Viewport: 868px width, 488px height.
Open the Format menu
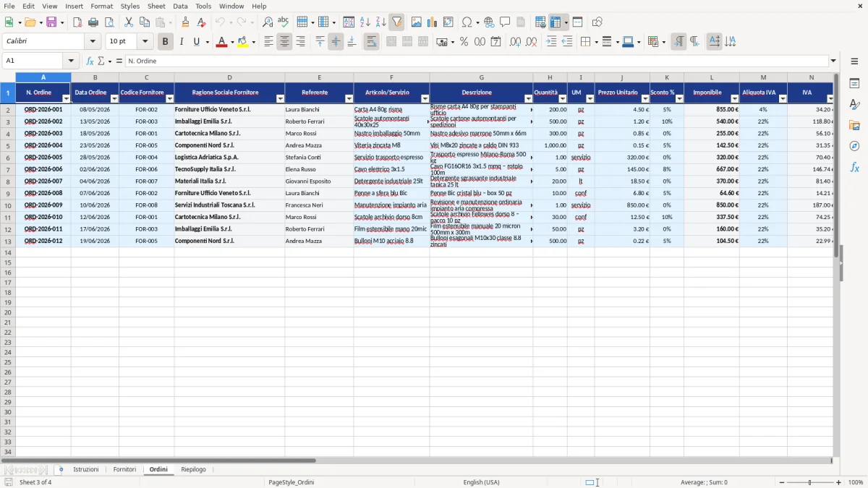coord(102,6)
